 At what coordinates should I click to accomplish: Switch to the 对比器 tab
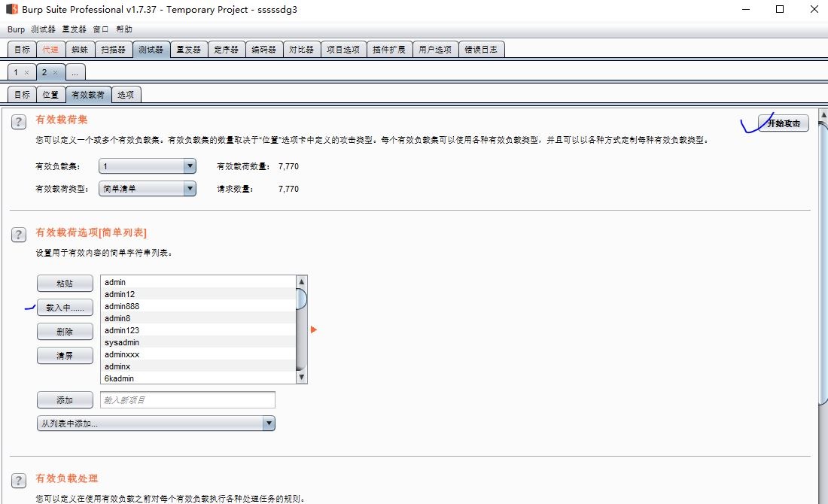point(302,49)
